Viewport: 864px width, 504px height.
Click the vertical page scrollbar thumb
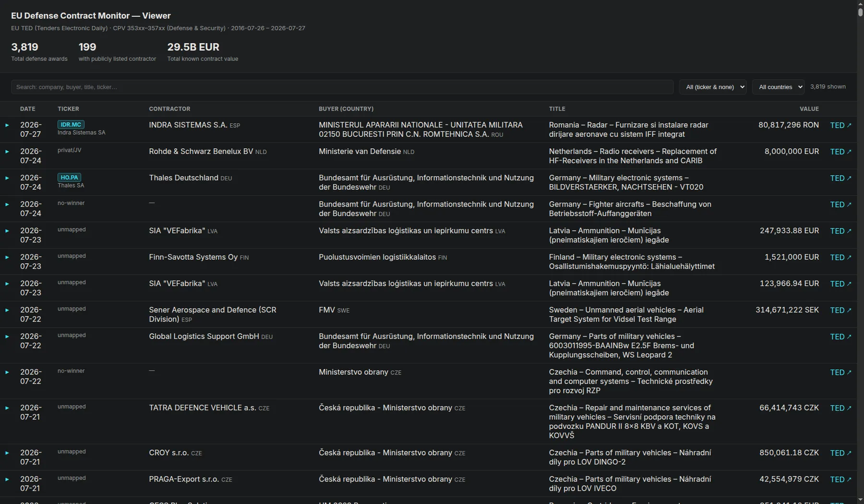(x=860, y=10)
